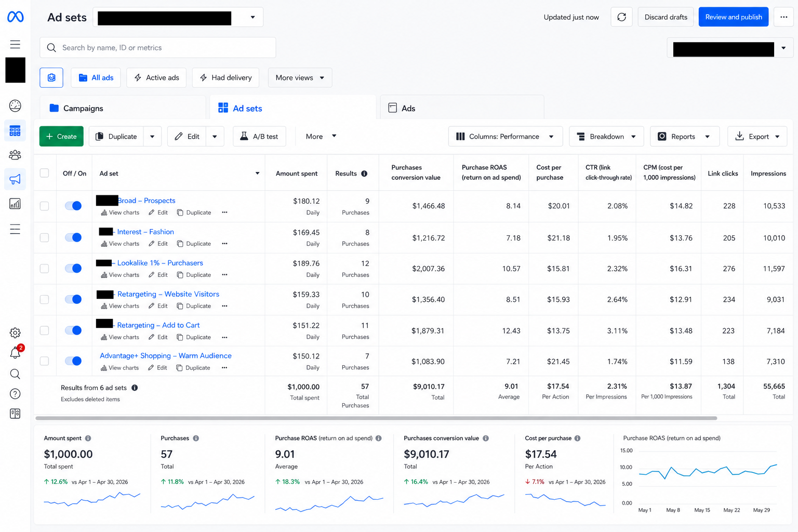This screenshot has width=798, height=532.
Task: Click the sidebar magnifier search icon
Action: click(15, 374)
